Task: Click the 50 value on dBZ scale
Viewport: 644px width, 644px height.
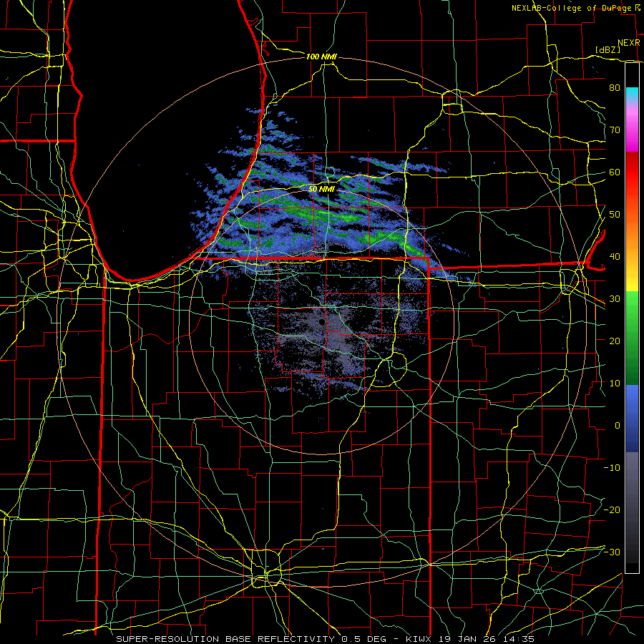Action: (615, 215)
